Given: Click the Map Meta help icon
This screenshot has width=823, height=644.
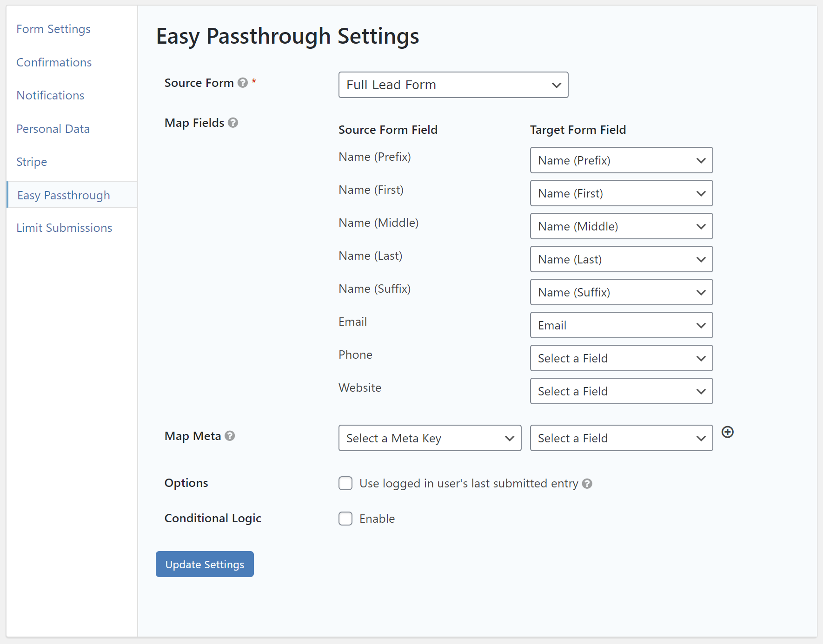Looking at the screenshot, I should pyautogui.click(x=230, y=436).
